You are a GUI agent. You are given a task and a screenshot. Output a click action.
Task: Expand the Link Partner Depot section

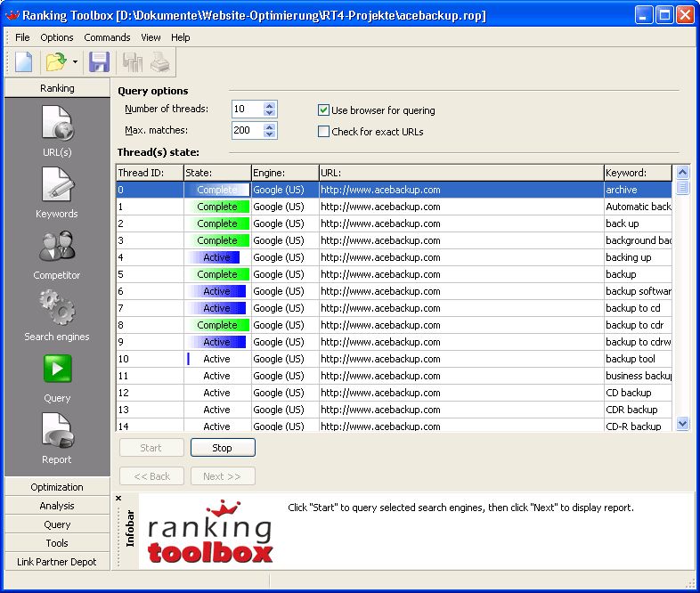point(57,561)
